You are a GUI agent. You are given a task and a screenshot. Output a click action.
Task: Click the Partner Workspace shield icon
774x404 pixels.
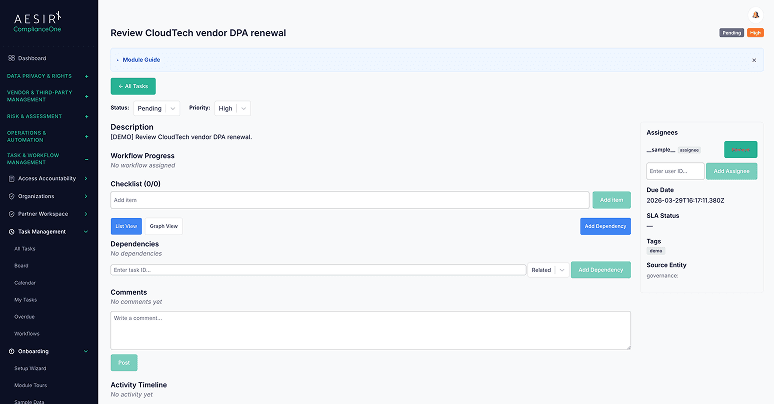coord(11,214)
